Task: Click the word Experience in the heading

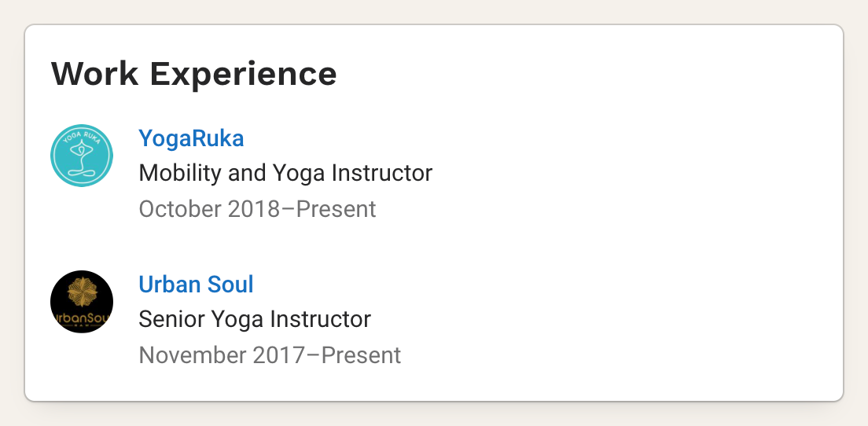Action: click(x=243, y=74)
